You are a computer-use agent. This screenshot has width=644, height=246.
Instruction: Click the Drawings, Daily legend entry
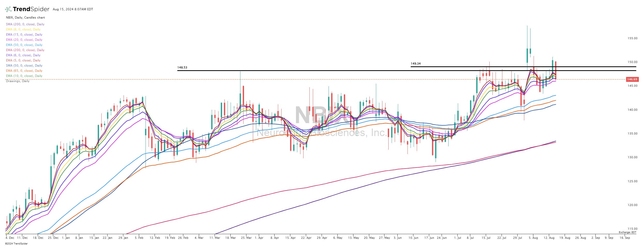(18, 81)
